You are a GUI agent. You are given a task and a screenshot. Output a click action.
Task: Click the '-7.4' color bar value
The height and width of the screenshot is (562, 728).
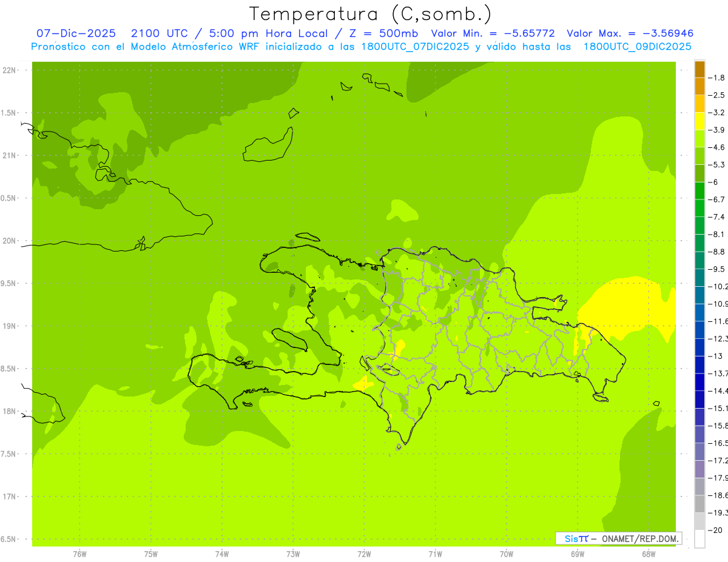pyautogui.click(x=716, y=216)
